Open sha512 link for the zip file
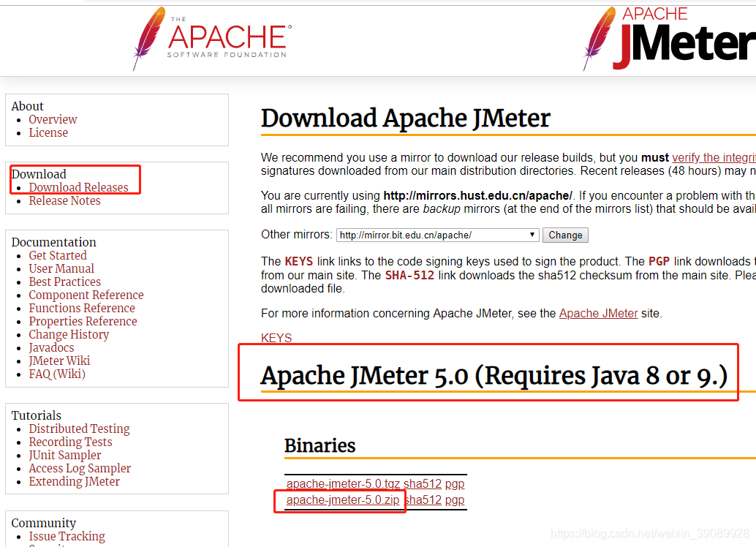This screenshot has height=547, width=756. click(423, 500)
